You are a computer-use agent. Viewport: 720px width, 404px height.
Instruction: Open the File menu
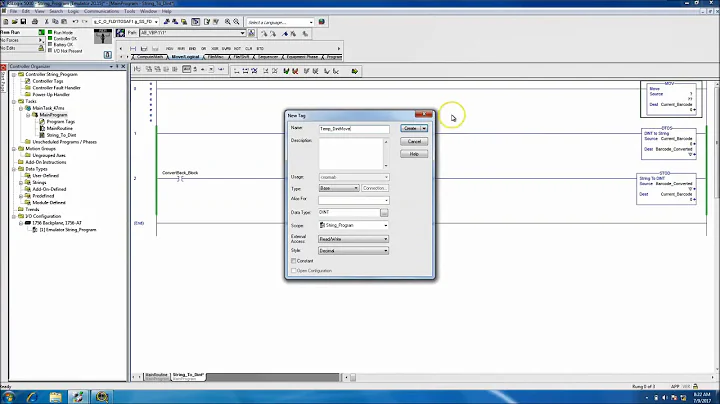(x=13, y=11)
